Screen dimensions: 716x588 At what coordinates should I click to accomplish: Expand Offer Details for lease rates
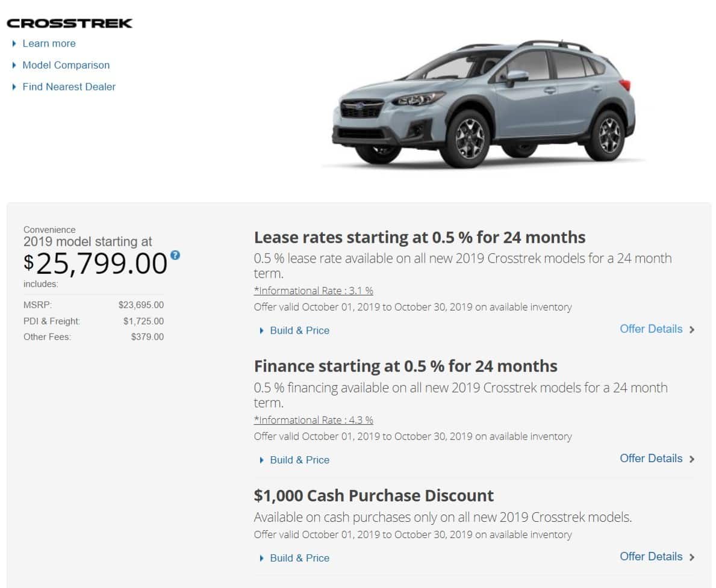(x=651, y=329)
